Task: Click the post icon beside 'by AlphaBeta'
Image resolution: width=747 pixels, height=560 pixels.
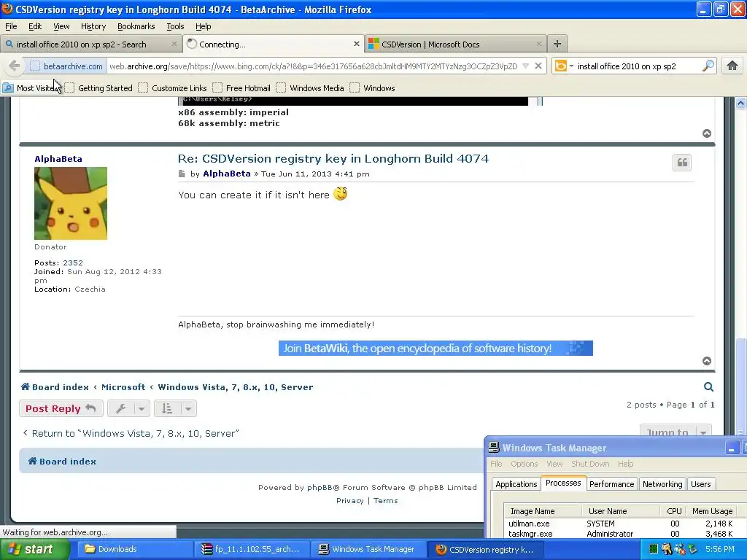Action: click(182, 174)
